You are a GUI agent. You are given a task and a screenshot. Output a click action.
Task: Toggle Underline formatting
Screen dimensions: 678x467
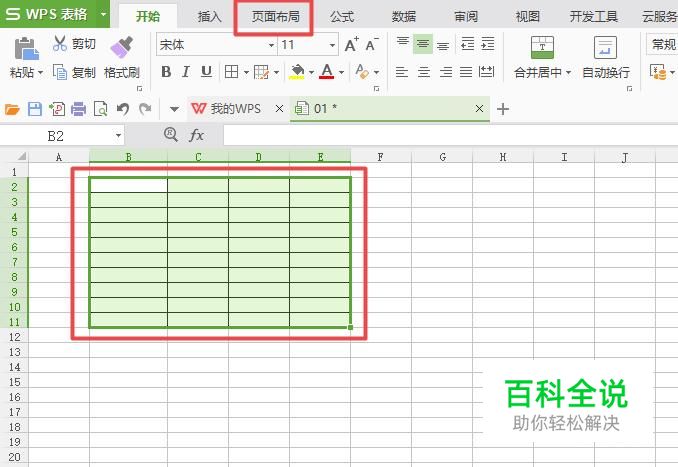(x=206, y=72)
